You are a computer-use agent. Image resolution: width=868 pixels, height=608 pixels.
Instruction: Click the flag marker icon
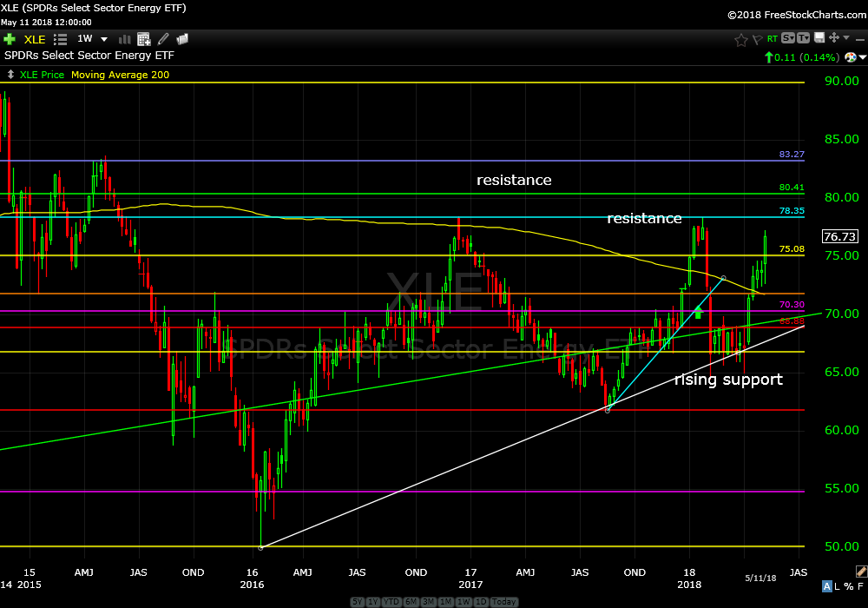point(757,39)
